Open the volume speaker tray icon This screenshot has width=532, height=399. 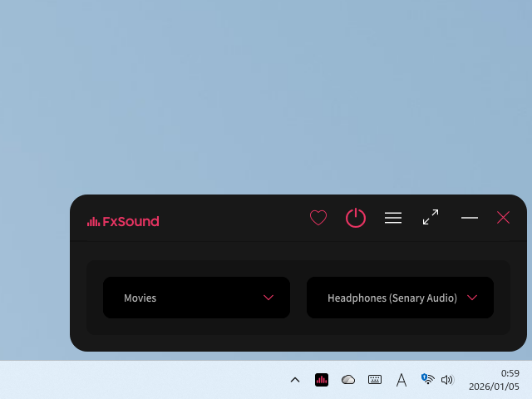click(447, 380)
